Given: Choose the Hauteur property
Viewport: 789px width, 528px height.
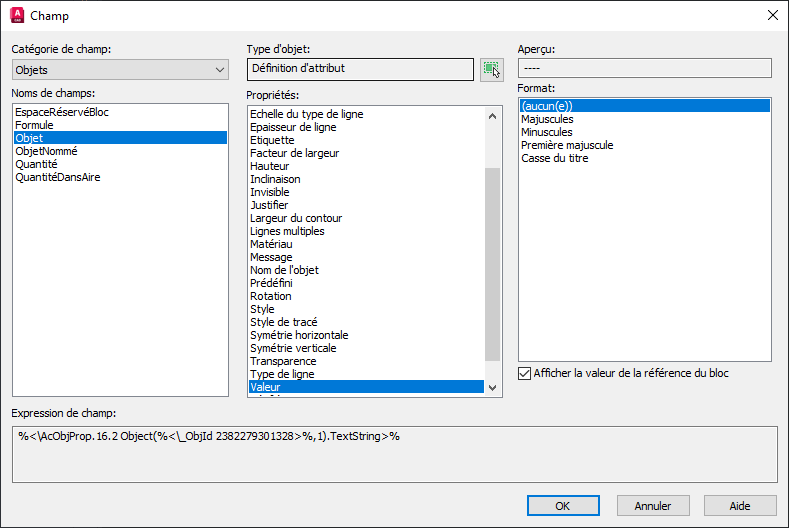Looking at the screenshot, I should point(270,166).
